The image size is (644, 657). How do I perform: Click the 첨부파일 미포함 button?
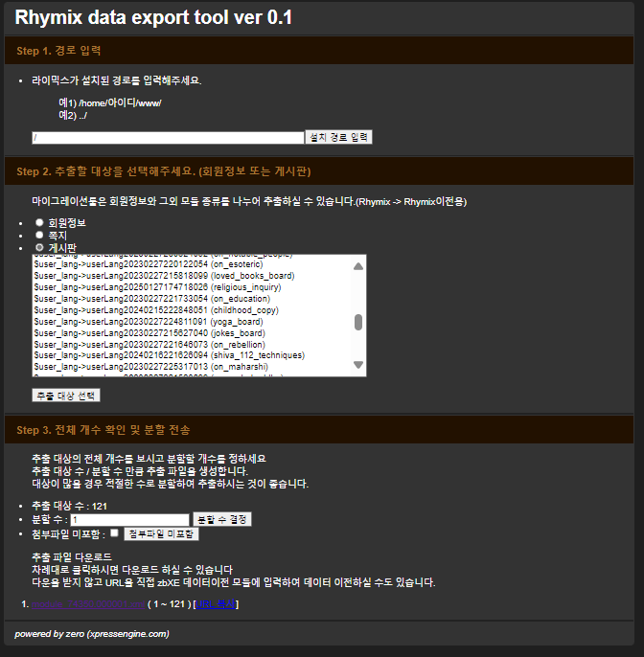(161, 533)
